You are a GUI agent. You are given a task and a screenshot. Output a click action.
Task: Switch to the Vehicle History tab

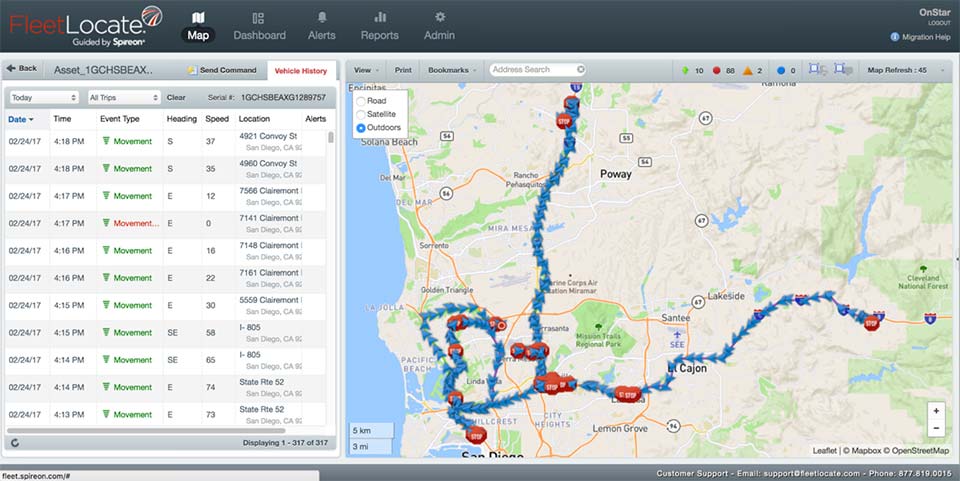click(301, 71)
